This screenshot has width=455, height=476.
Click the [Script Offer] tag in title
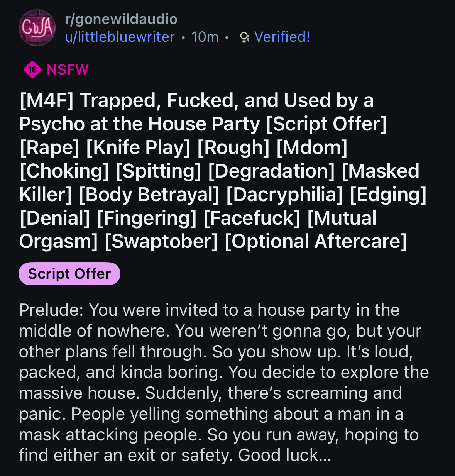pyautogui.click(x=326, y=124)
